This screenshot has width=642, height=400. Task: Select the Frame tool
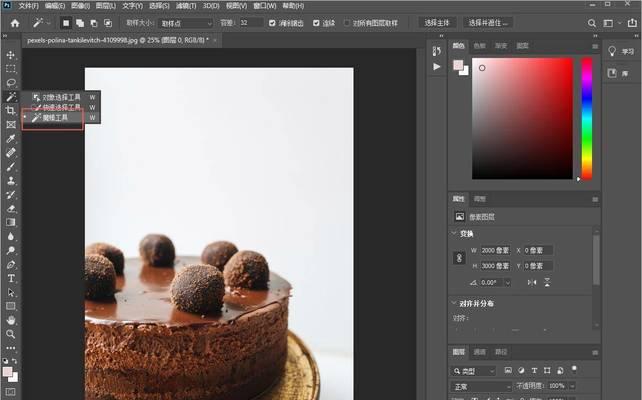coord(11,124)
